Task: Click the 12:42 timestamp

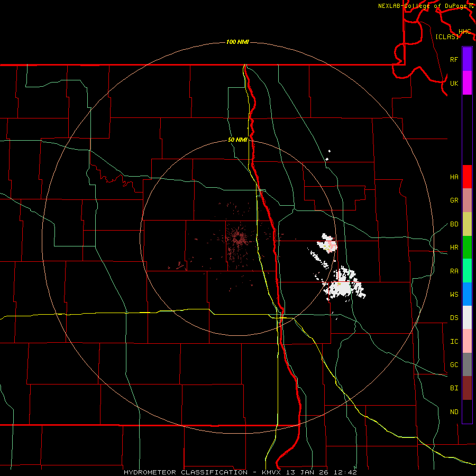Action: 345,472
